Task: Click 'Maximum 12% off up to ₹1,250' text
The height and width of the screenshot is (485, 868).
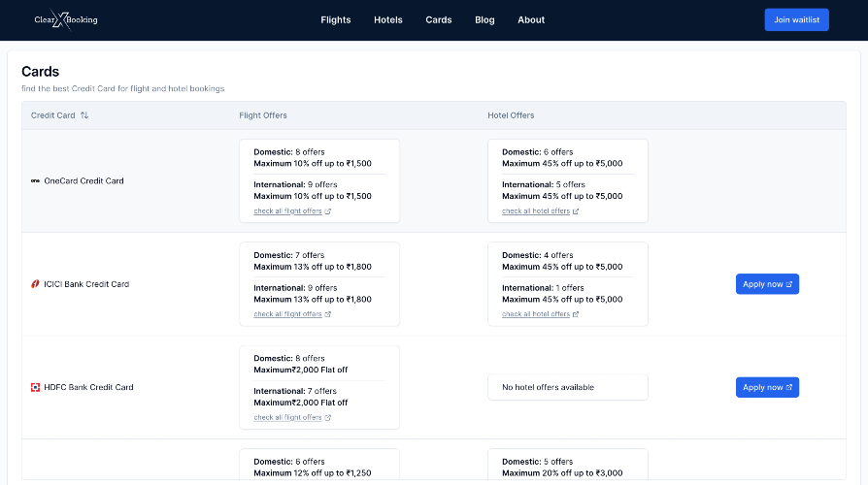Action: (313, 472)
